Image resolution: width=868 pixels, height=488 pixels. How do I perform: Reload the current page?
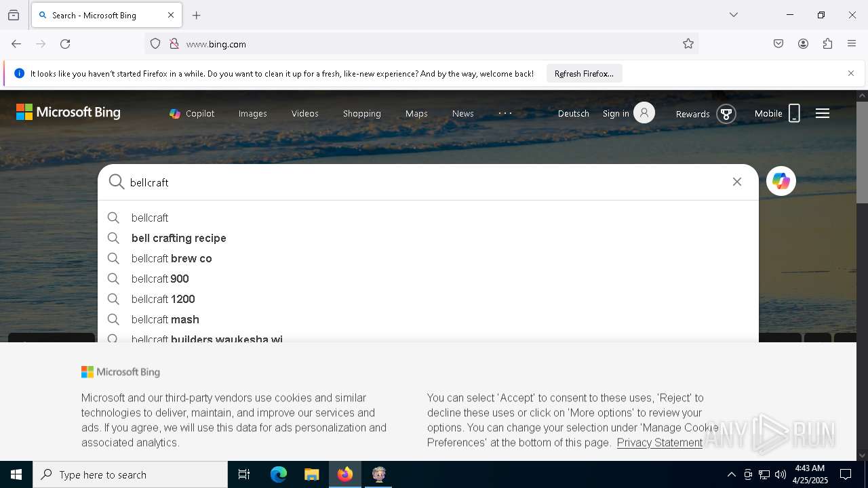tap(65, 44)
